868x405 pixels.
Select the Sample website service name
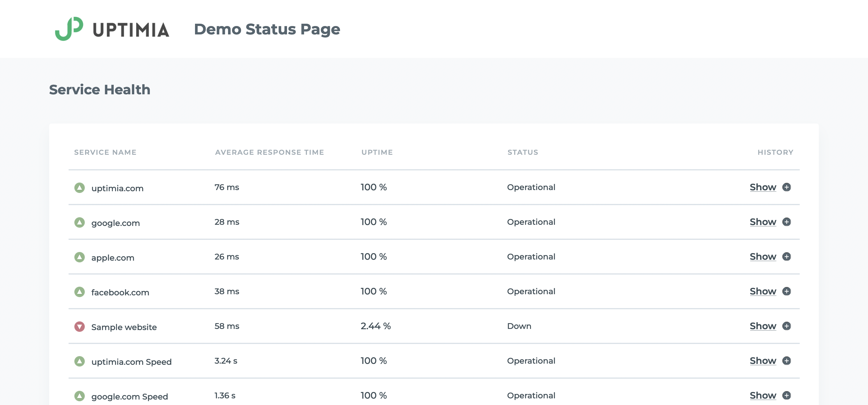coord(124,327)
